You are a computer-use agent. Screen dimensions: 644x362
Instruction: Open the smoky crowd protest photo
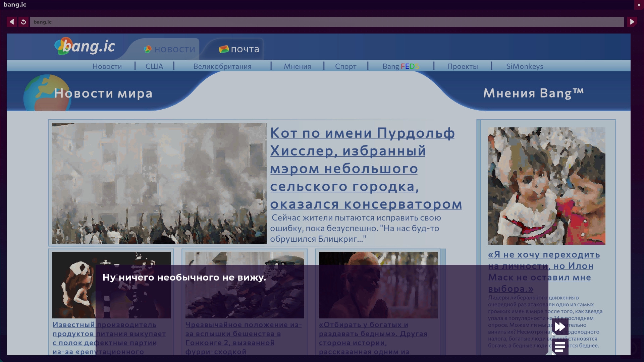point(159,183)
